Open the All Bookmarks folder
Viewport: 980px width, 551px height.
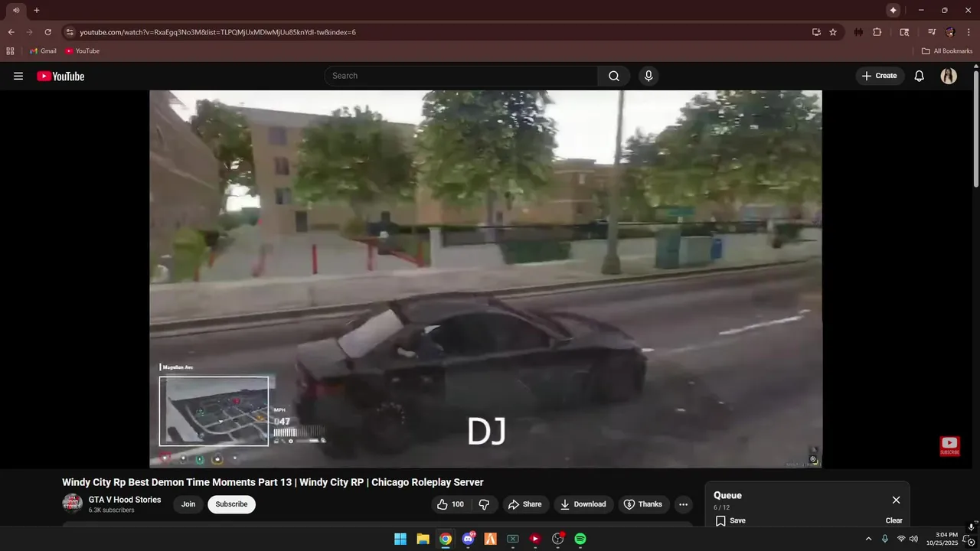click(947, 51)
